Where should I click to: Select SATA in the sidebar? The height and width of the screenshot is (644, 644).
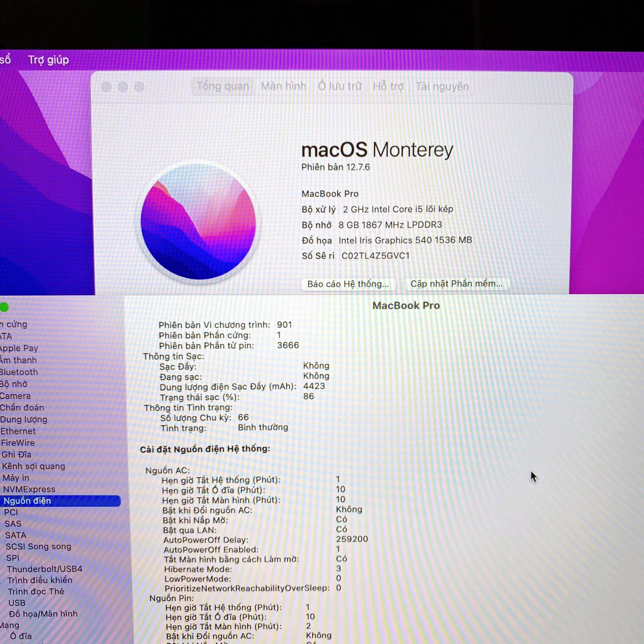point(16,535)
